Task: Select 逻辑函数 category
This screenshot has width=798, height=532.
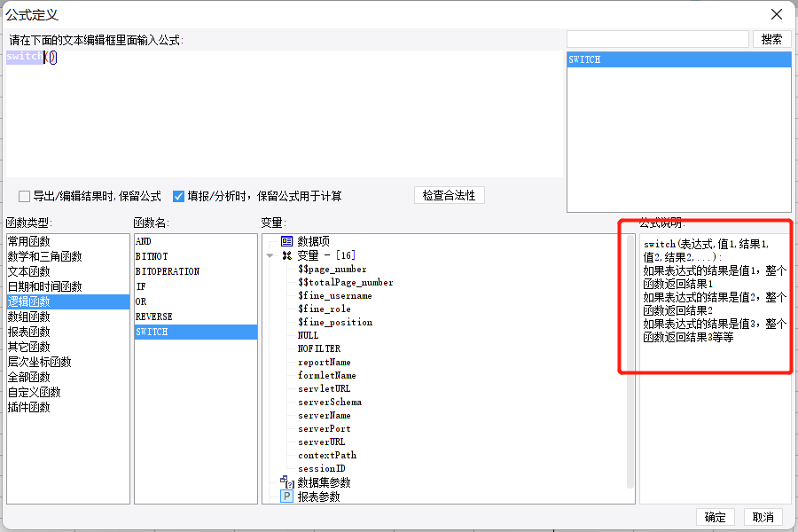Action: point(68,301)
